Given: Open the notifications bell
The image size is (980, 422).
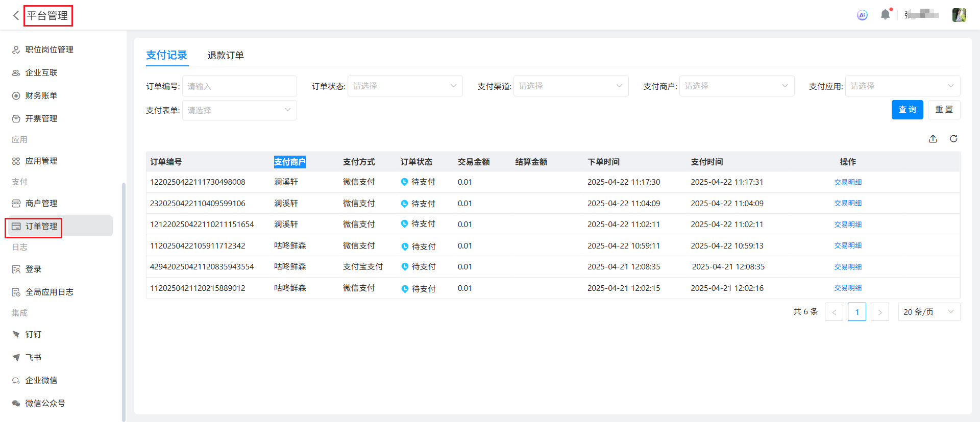Looking at the screenshot, I should click(885, 15).
